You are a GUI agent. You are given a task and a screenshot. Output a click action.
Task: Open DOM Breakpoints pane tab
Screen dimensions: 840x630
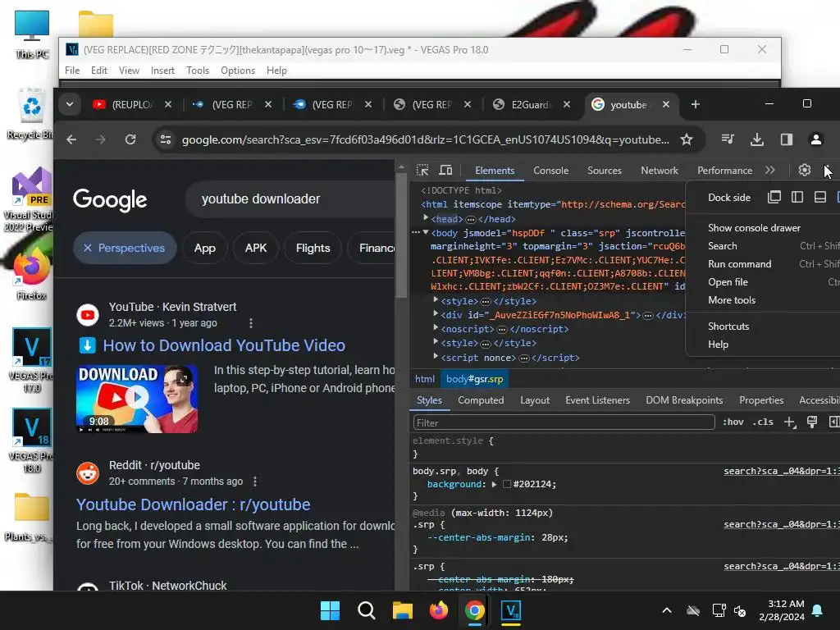(684, 400)
